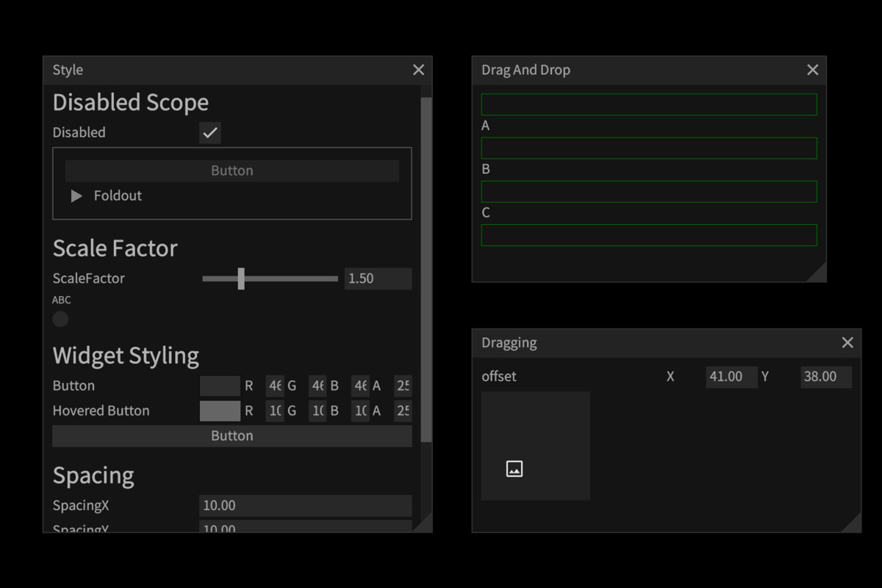
Task: Open the Button color swatch
Action: (220, 386)
